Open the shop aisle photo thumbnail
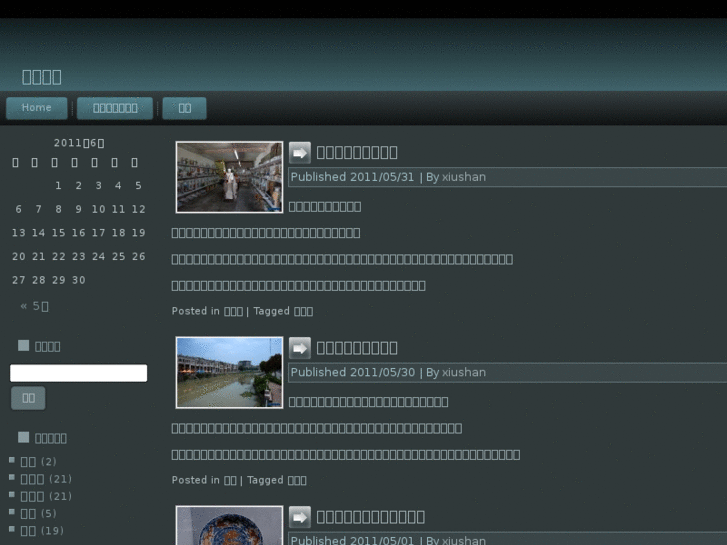The height and width of the screenshot is (545, 727). pos(230,177)
